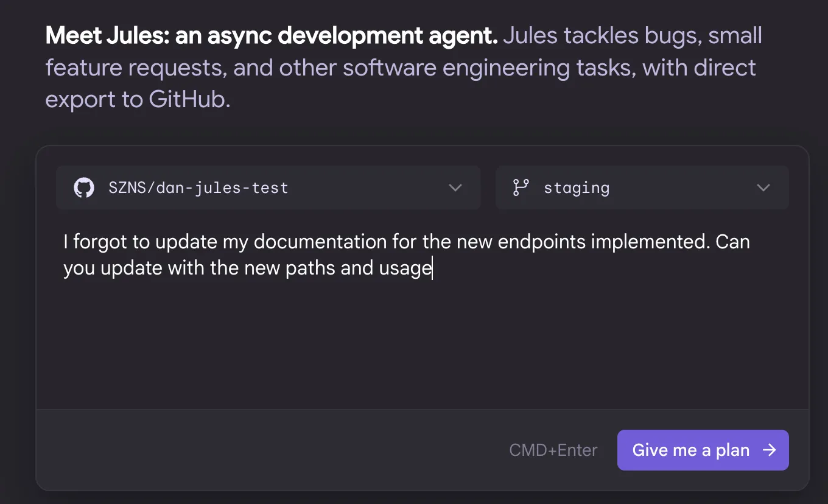Click the 'Meet Jules: an async development agent.' heading

point(272,36)
